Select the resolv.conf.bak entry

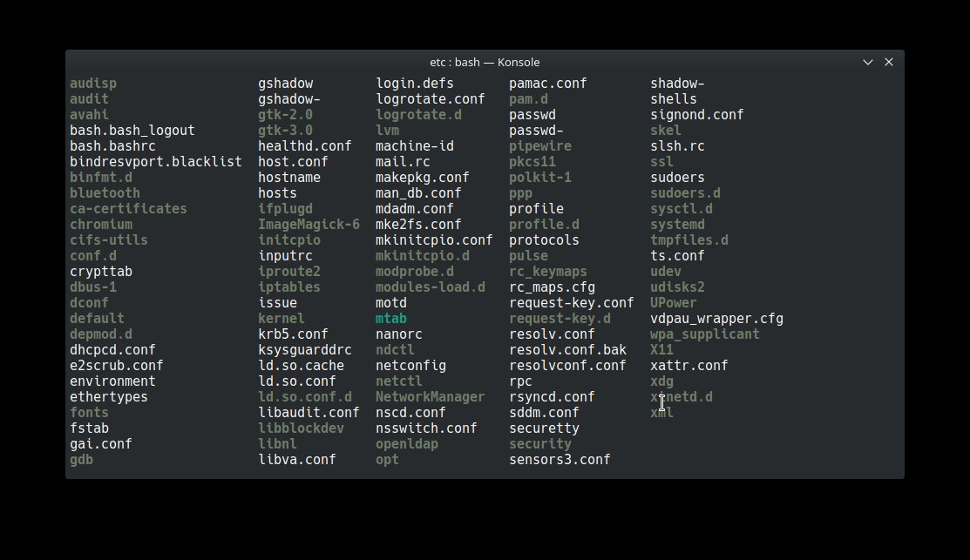coord(568,350)
